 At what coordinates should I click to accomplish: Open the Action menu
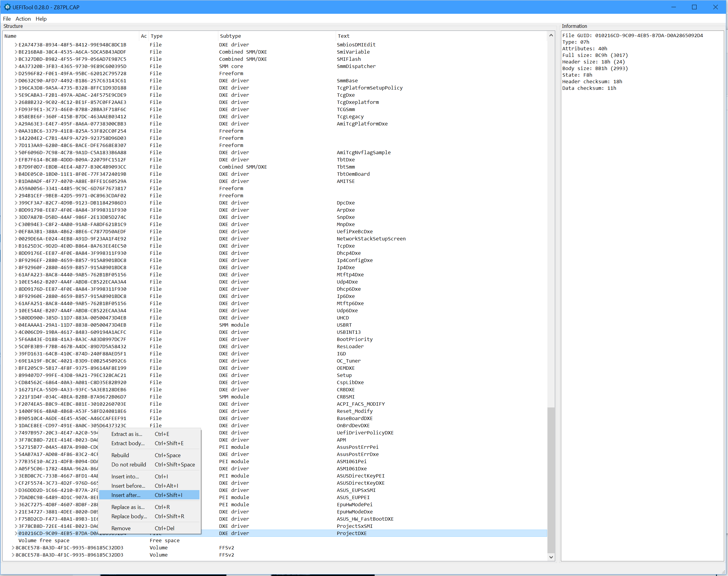click(x=23, y=19)
